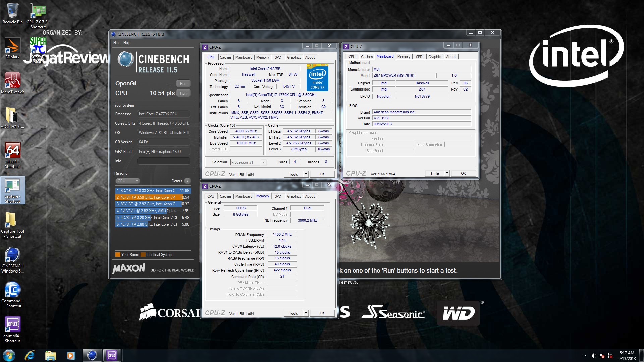Click OK in the CPU-Z Mainboard window
644x362 pixels.
click(x=463, y=173)
